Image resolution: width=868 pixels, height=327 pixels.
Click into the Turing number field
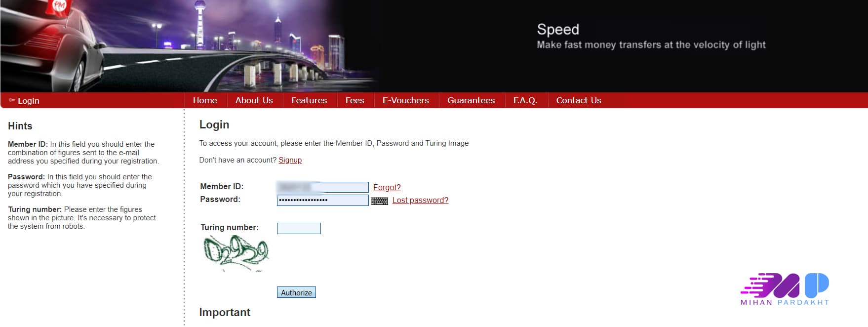click(299, 228)
